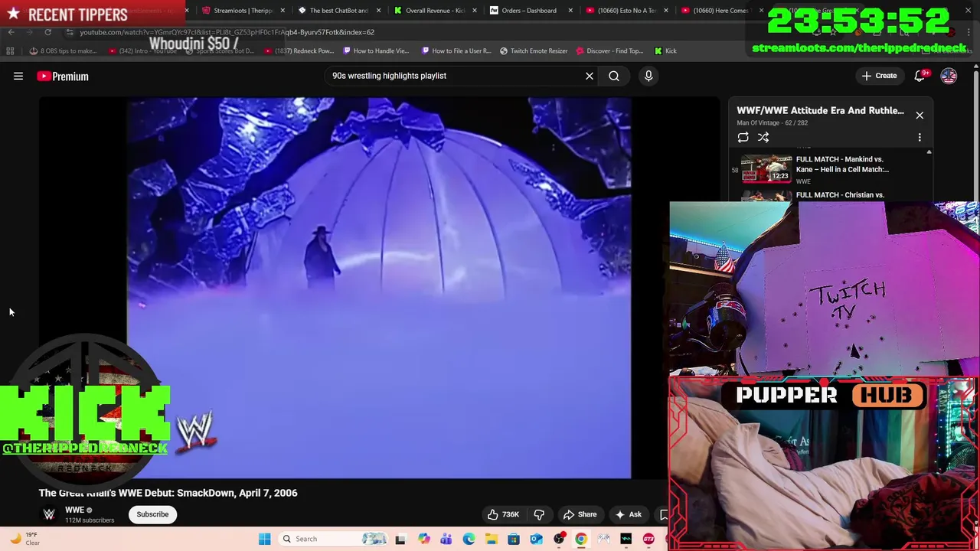
Task: Switch to The best ChatBot tab
Action: (x=338, y=11)
